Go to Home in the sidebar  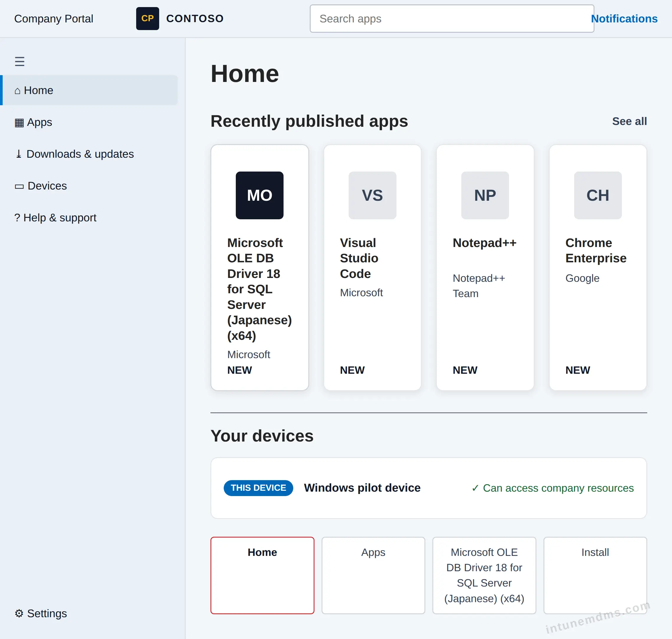click(x=89, y=90)
